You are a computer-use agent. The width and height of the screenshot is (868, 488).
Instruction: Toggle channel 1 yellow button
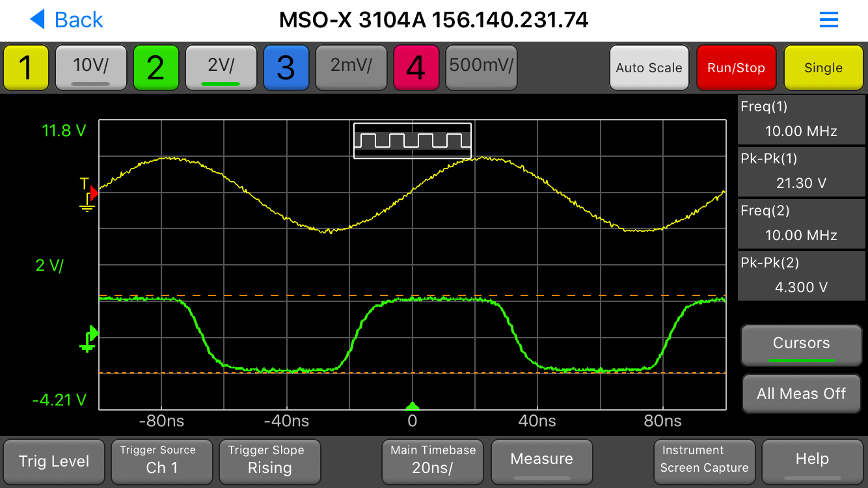point(26,68)
